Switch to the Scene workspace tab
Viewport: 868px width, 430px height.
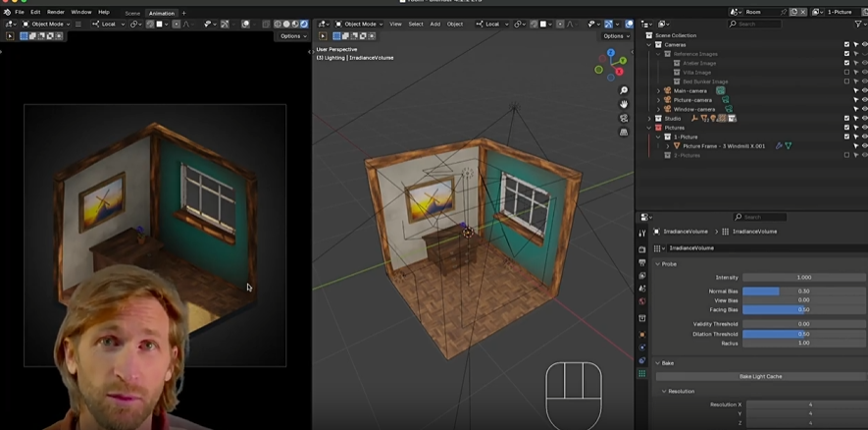132,13
